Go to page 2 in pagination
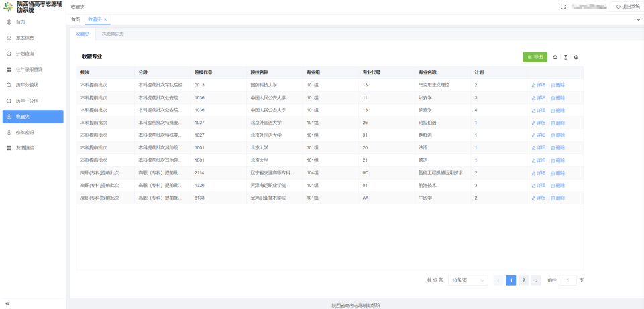644x309 pixels. (523, 280)
